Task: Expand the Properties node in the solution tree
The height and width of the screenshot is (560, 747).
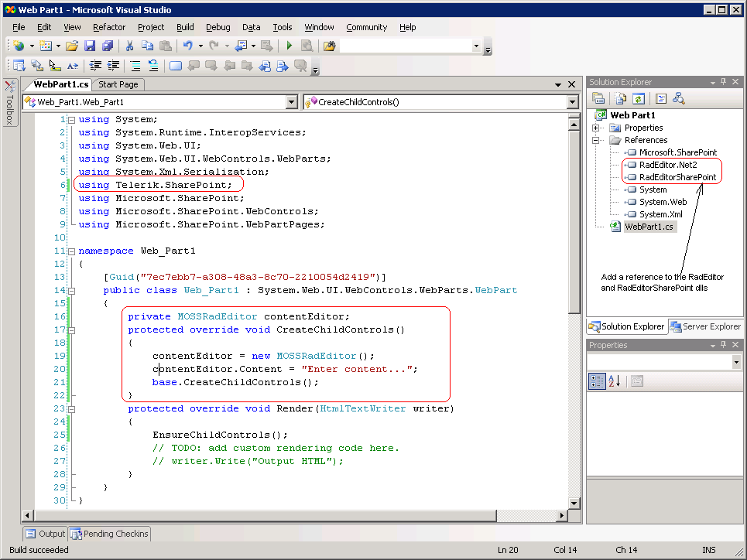Action: tap(595, 128)
